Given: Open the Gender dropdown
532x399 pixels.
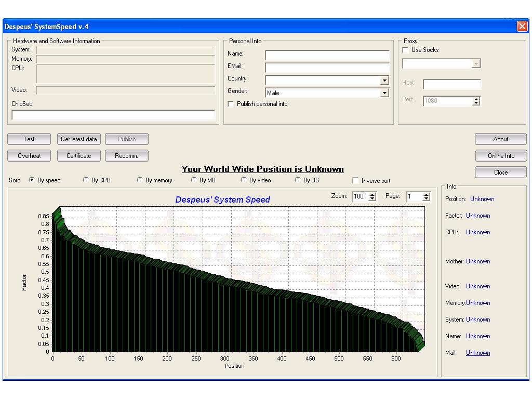Looking at the screenshot, I should [384, 93].
